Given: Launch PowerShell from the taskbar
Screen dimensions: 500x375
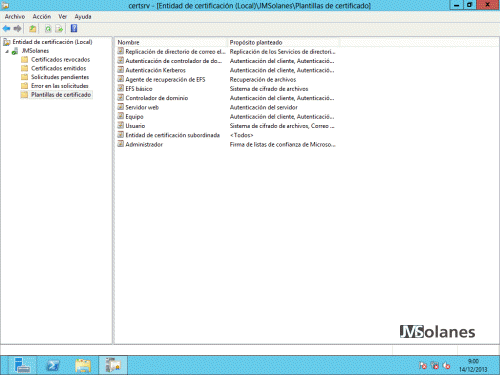Looking at the screenshot, I should coord(53,365).
